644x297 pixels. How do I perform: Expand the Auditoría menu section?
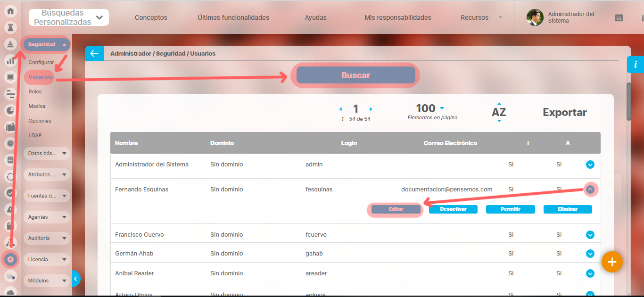(x=47, y=239)
